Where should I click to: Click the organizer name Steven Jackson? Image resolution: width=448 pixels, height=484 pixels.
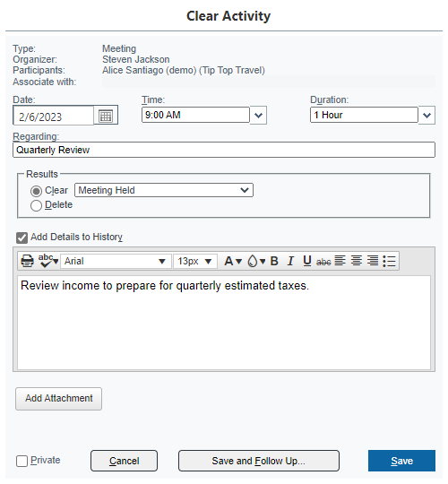point(136,59)
